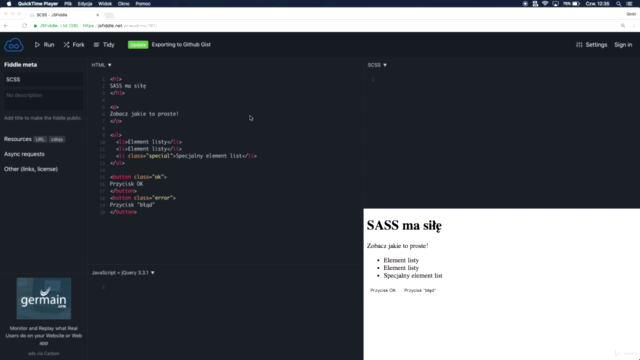Click the ads via Carbon link
This screenshot has width=640, height=360.
coord(44,353)
